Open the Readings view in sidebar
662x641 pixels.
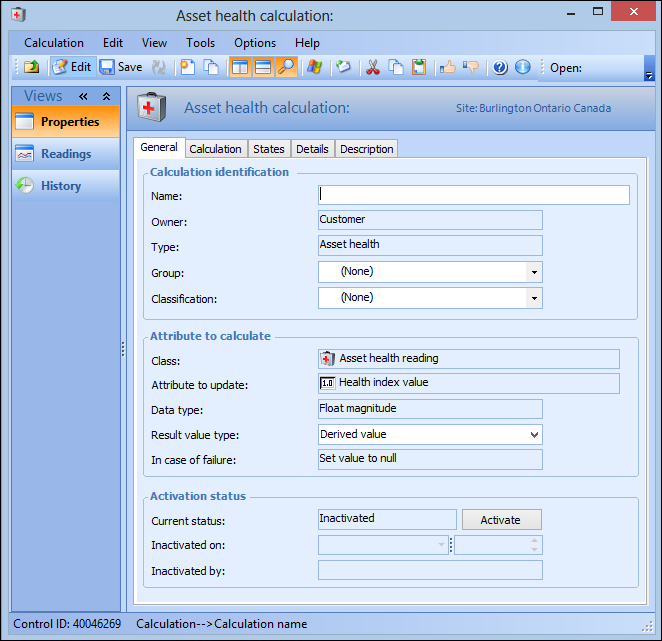pos(65,154)
